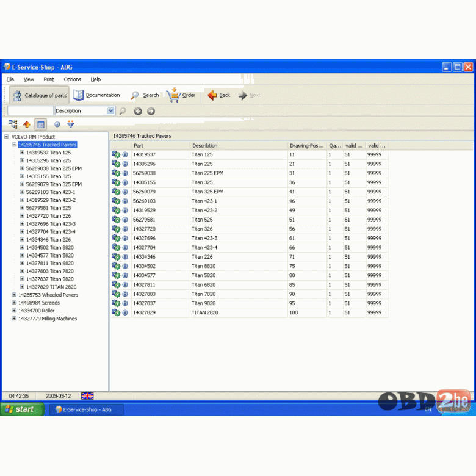This screenshot has width=476, height=476.
Task: Click the gear icon for Titan 125 row
Action: [116, 154]
